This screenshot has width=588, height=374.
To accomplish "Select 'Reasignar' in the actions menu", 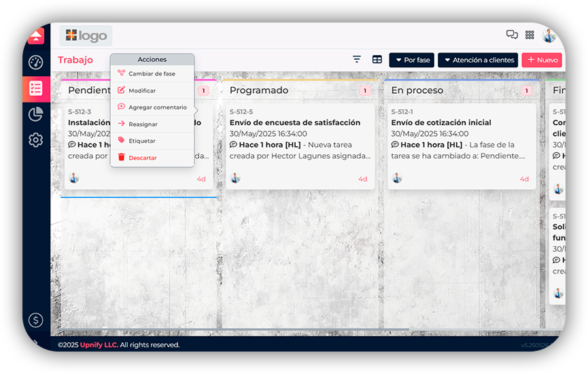I will [x=143, y=124].
